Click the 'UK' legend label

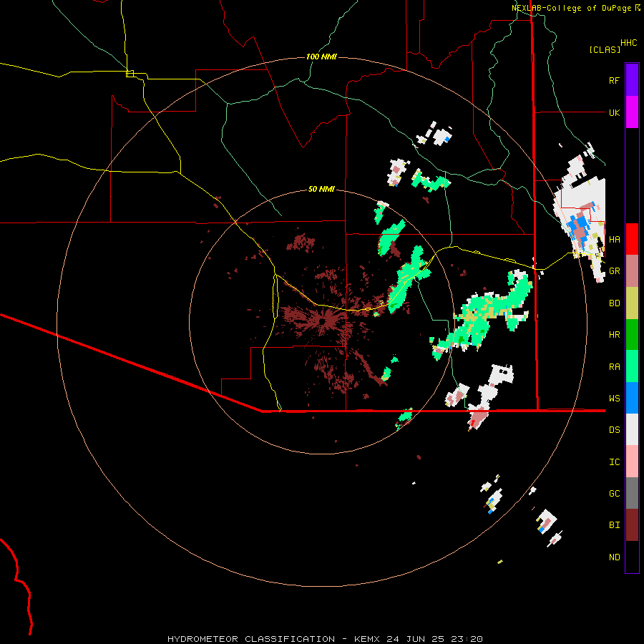(614, 112)
